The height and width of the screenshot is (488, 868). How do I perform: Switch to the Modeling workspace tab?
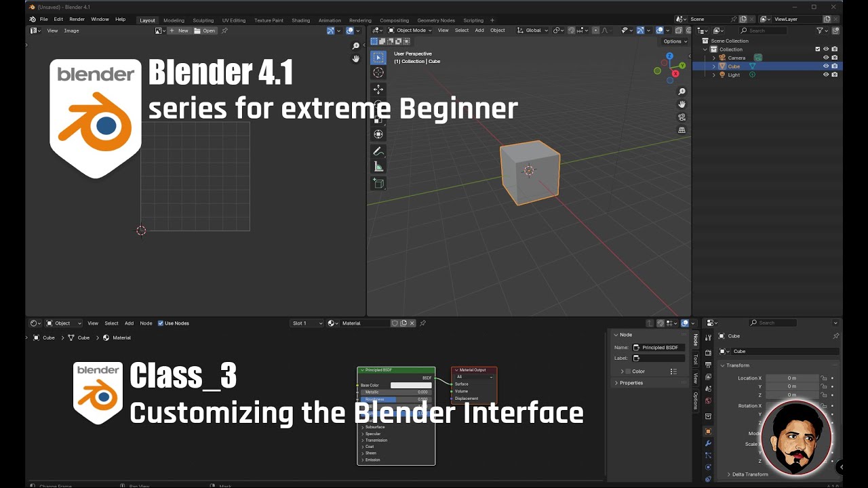click(x=174, y=20)
